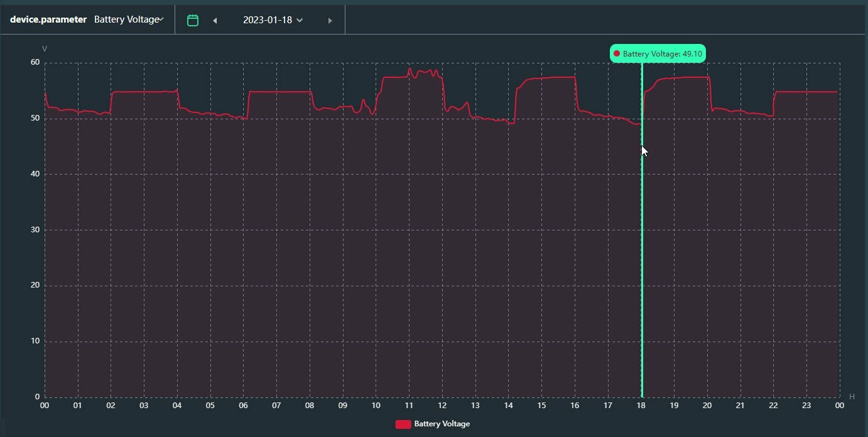Open the calendar date picker icon
Viewport: 868px width, 437px height.
tap(193, 20)
